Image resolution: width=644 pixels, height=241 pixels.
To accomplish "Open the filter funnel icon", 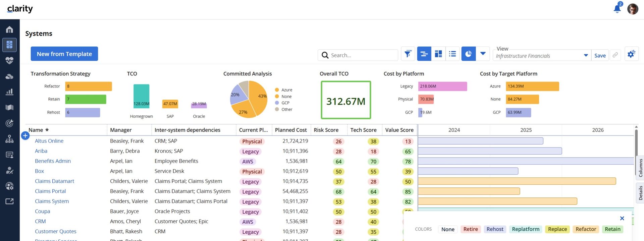I will coord(408,54).
